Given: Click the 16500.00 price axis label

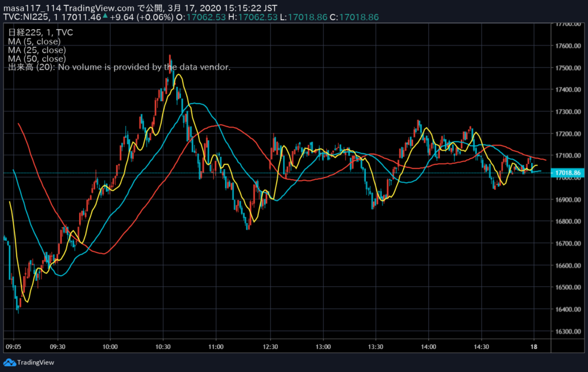Looking at the screenshot, I should pyautogui.click(x=568, y=287).
